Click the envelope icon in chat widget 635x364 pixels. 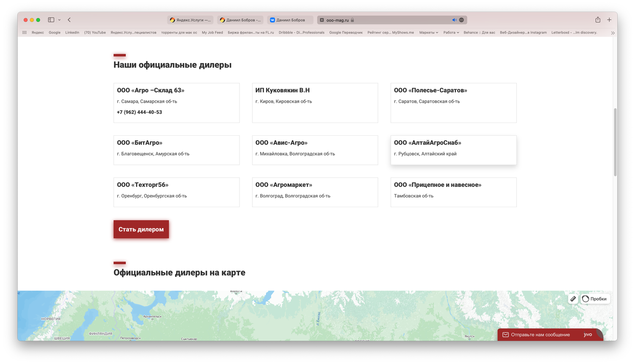505,335
